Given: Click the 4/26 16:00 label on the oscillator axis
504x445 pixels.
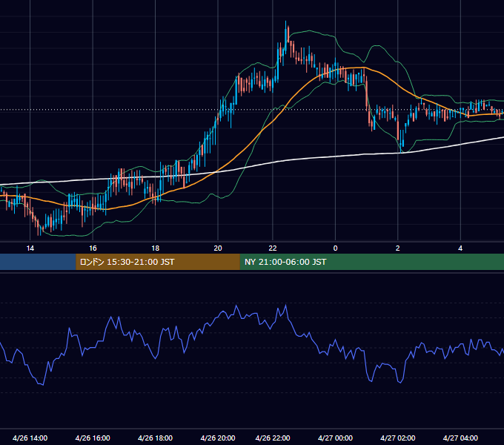Looking at the screenshot, I should coord(93,438).
